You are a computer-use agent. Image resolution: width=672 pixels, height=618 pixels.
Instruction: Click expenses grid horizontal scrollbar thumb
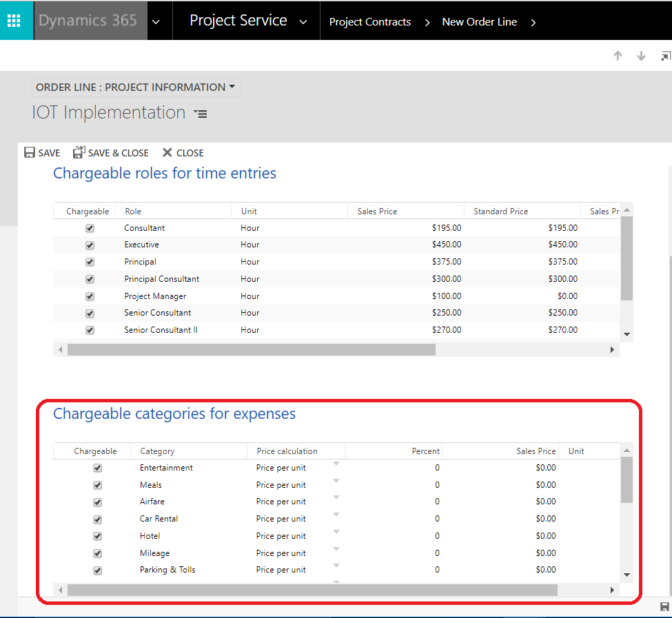pos(312,590)
